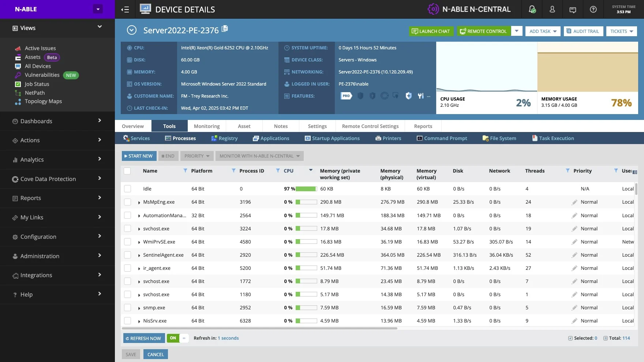
Task: Filter the Platform column
Action: 233,171
